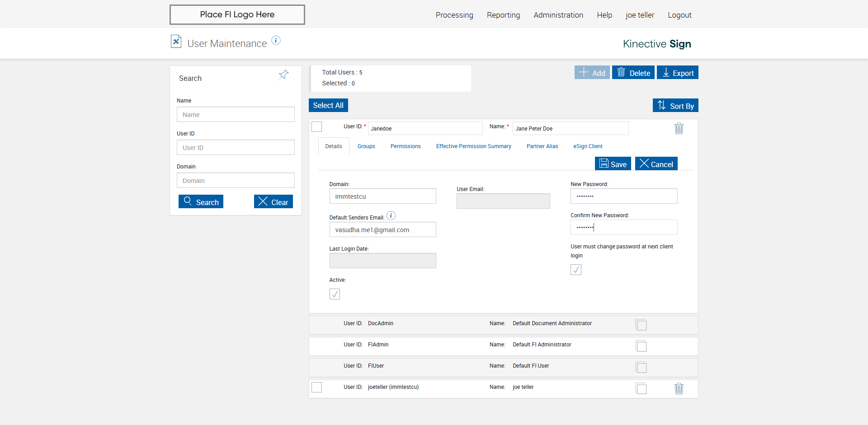Click the pin icon in Search panel
The image size is (868, 425).
click(x=283, y=75)
